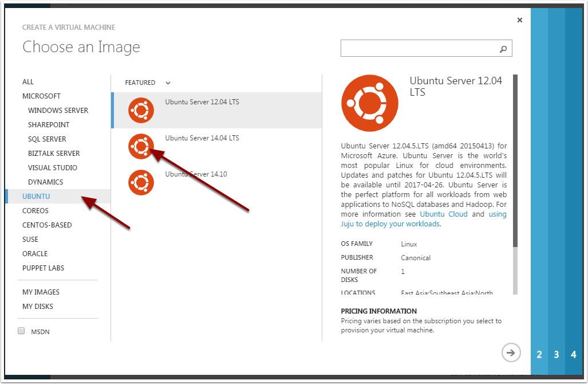Open My Images list
Viewport: 588px width, 384px height.
pyautogui.click(x=41, y=292)
